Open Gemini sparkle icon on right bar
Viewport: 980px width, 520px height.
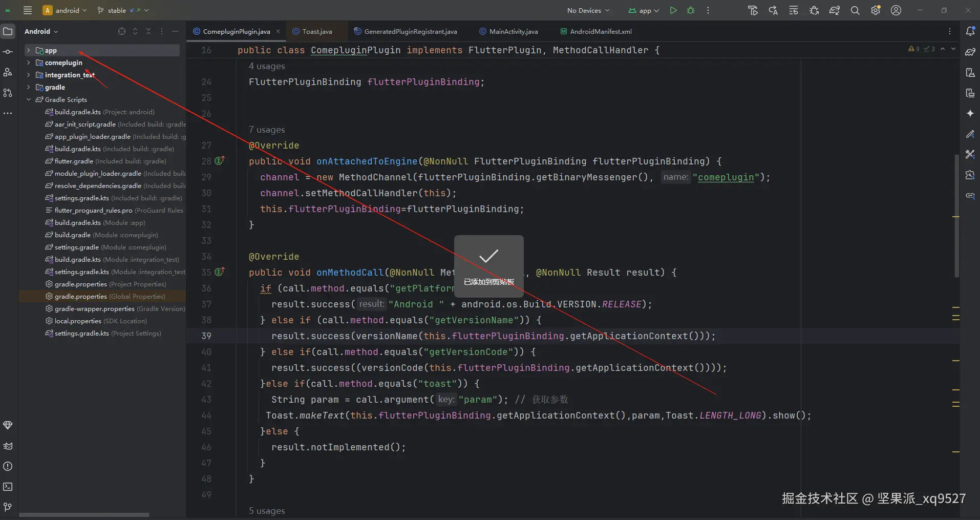pyautogui.click(x=970, y=113)
